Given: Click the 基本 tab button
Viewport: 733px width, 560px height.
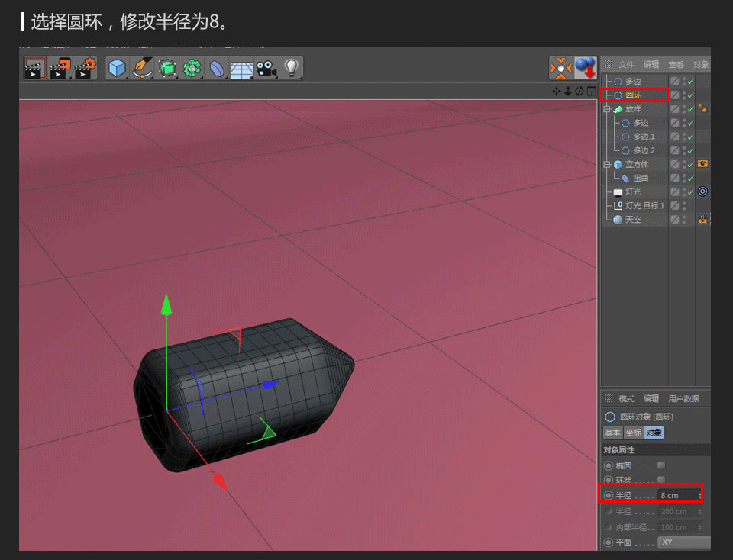Looking at the screenshot, I should pos(613,433).
